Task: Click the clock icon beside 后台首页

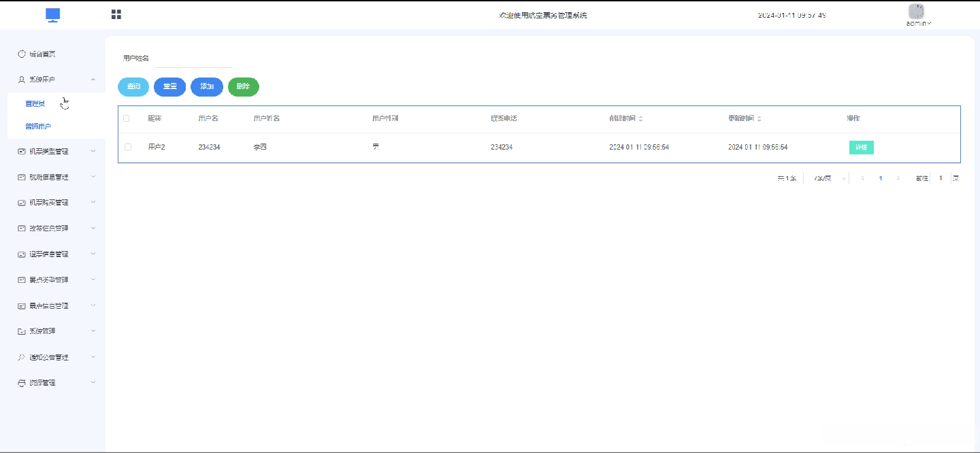Action: click(x=22, y=54)
